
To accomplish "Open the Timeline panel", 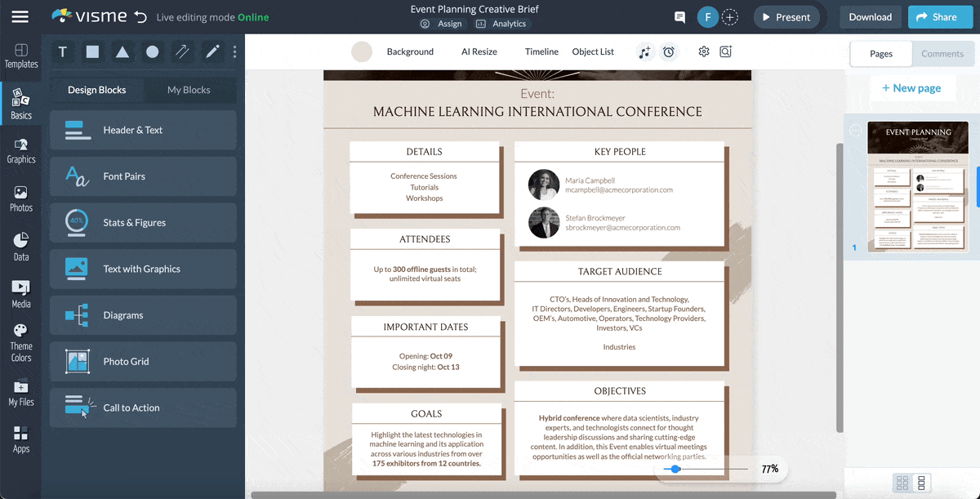I will [x=541, y=51].
